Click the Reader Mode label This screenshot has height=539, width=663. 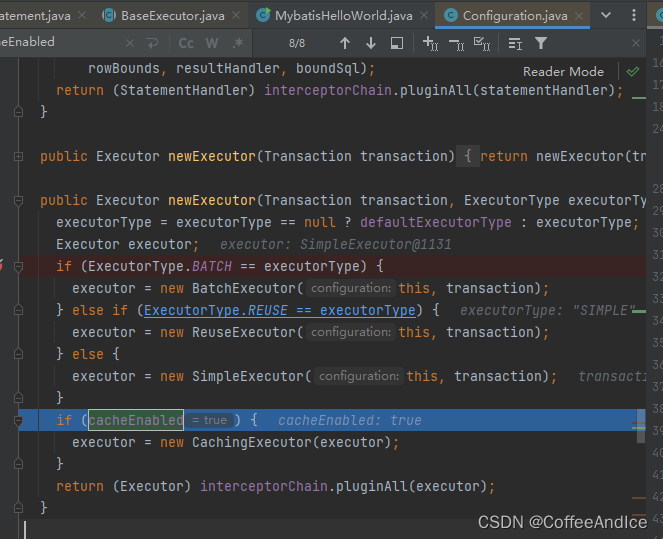coord(563,71)
